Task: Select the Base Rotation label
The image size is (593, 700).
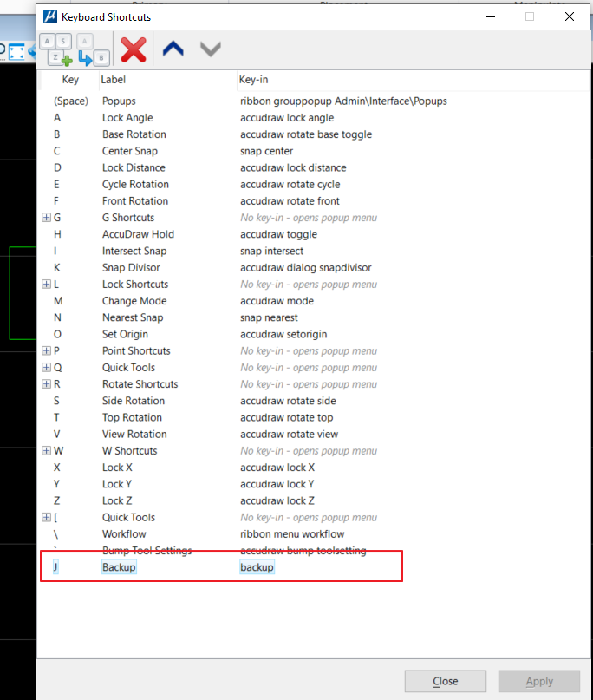Action: click(134, 134)
